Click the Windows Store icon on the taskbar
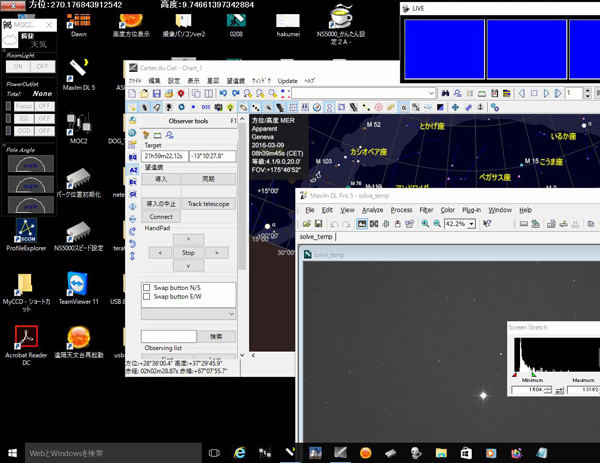 [x=466, y=453]
